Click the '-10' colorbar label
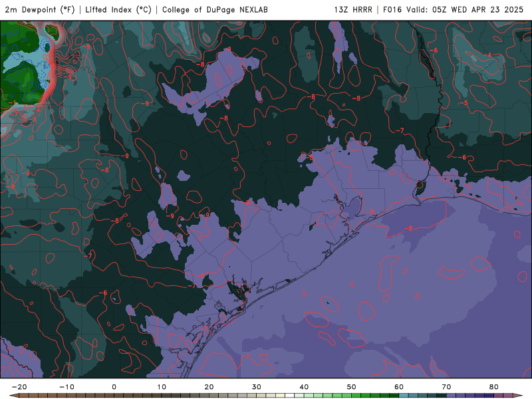The image size is (532, 399). pos(66,387)
